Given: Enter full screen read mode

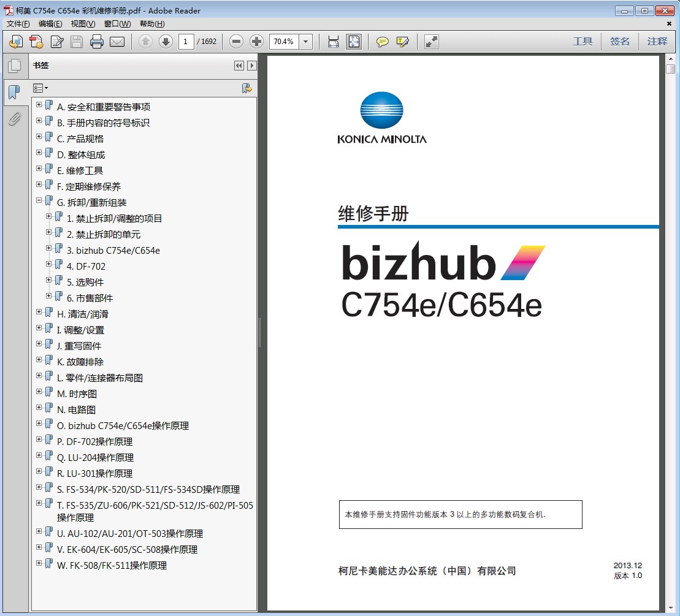Looking at the screenshot, I should click(432, 42).
